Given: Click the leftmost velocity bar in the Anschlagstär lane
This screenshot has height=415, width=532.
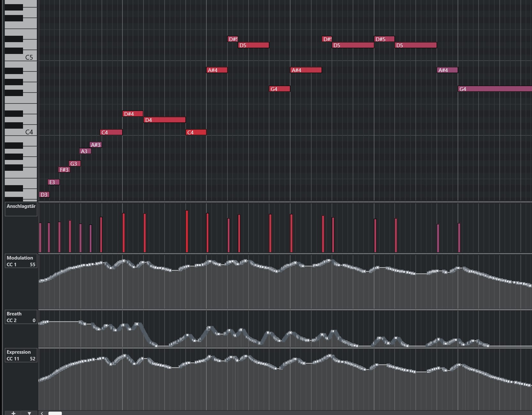Looking at the screenshot, I should 40,237.
